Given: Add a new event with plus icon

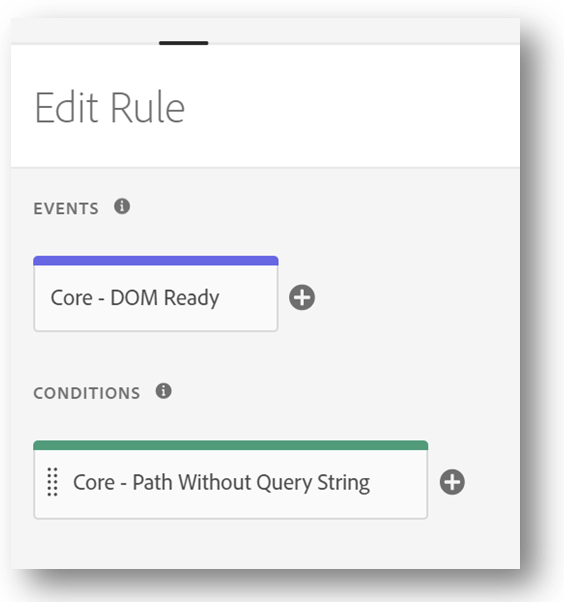Looking at the screenshot, I should [x=302, y=297].
